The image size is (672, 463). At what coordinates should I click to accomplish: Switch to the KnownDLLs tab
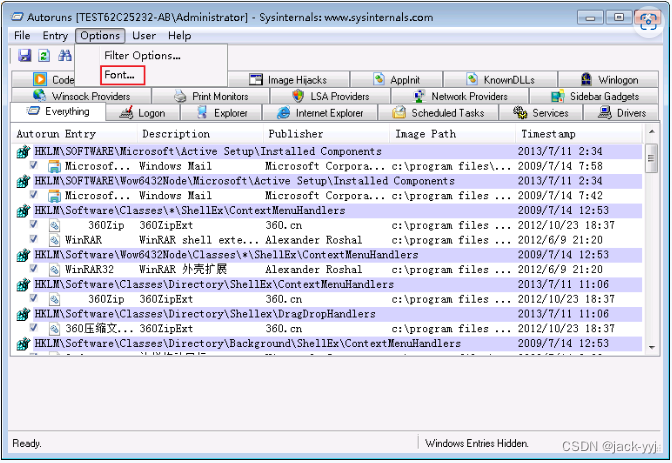pos(500,80)
